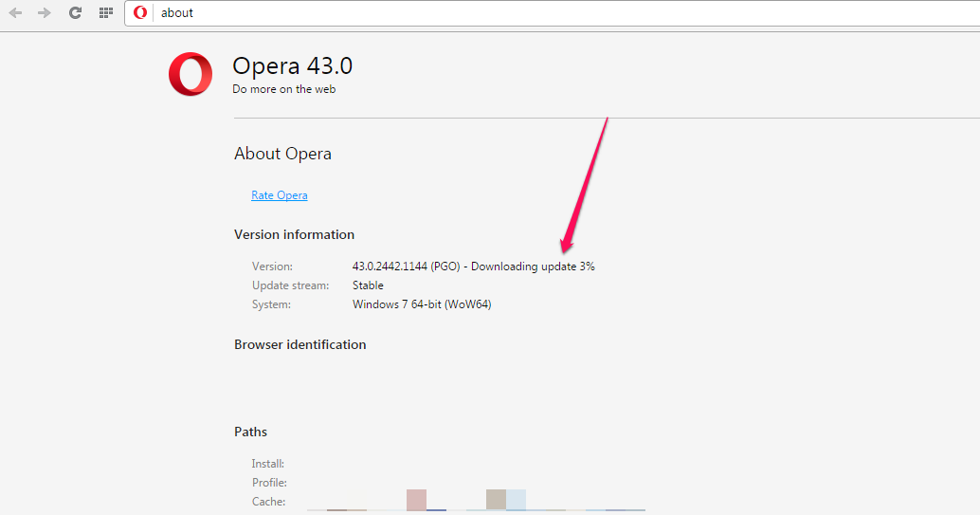Go forward with the right arrow button
This screenshot has width=980, height=515.
pyautogui.click(x=44, y=12)
